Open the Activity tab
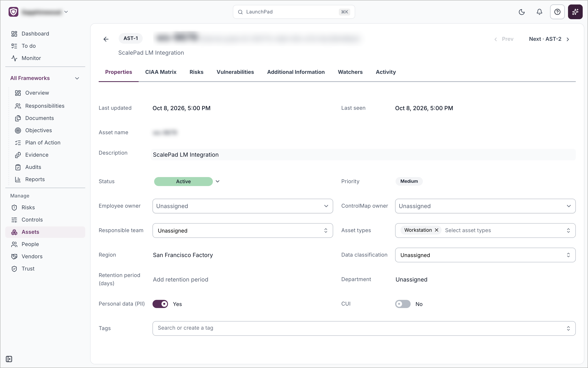Image resolution: width=588 pixels, height=368 pixels. point(386,72)
